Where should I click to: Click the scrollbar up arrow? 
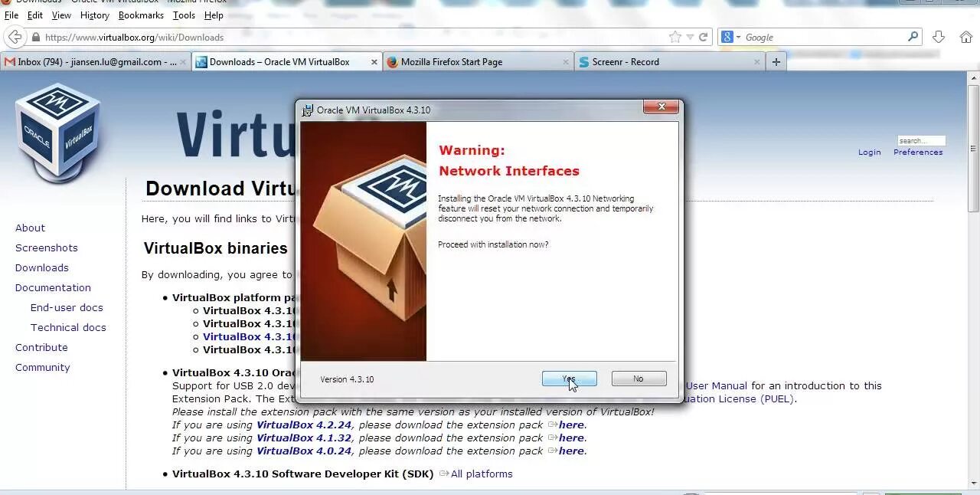click(x=973, y=78)
